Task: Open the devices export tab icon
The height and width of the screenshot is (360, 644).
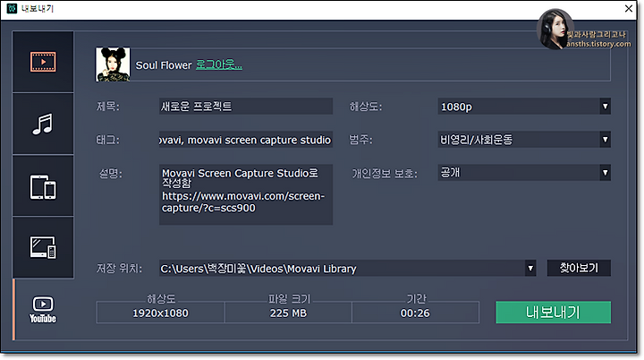Action: pos(43,187)
